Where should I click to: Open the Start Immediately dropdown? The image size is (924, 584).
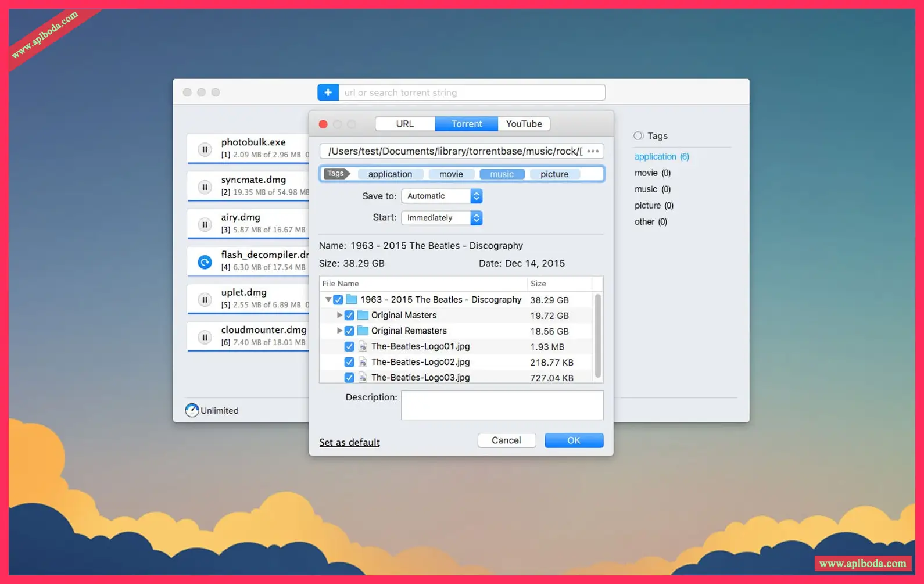click(442, 218)
